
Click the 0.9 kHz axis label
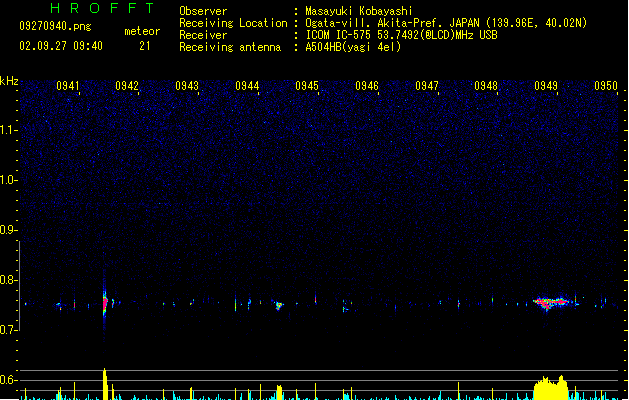[8, 230]
